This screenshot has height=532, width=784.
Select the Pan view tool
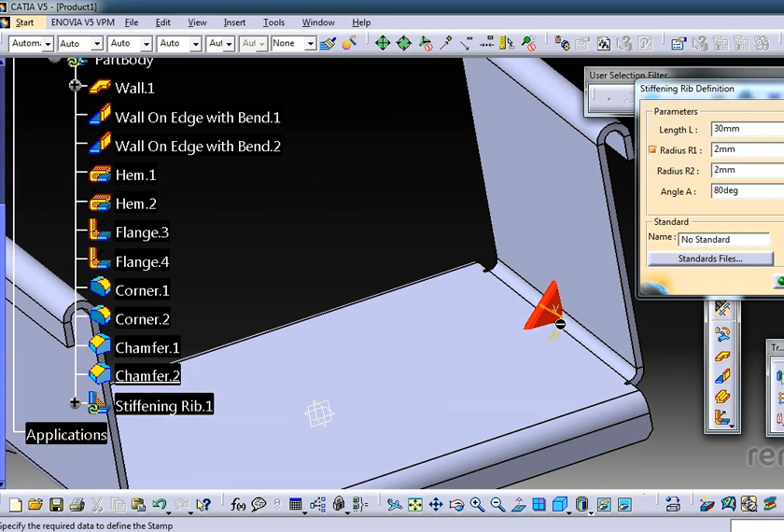[x=436, y=505]
